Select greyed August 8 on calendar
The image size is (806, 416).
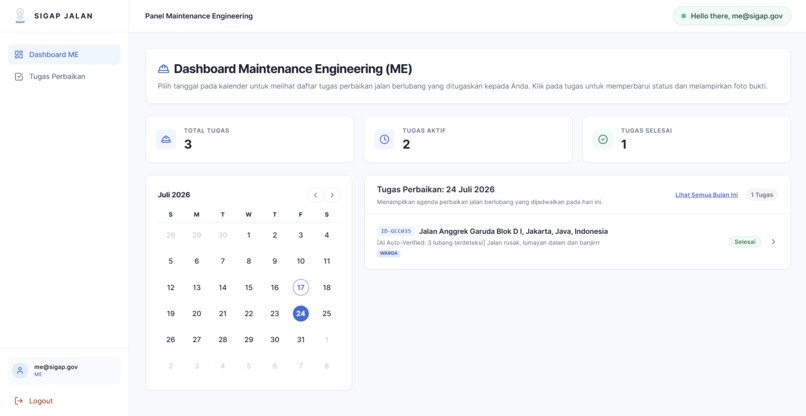coord(326,366)
